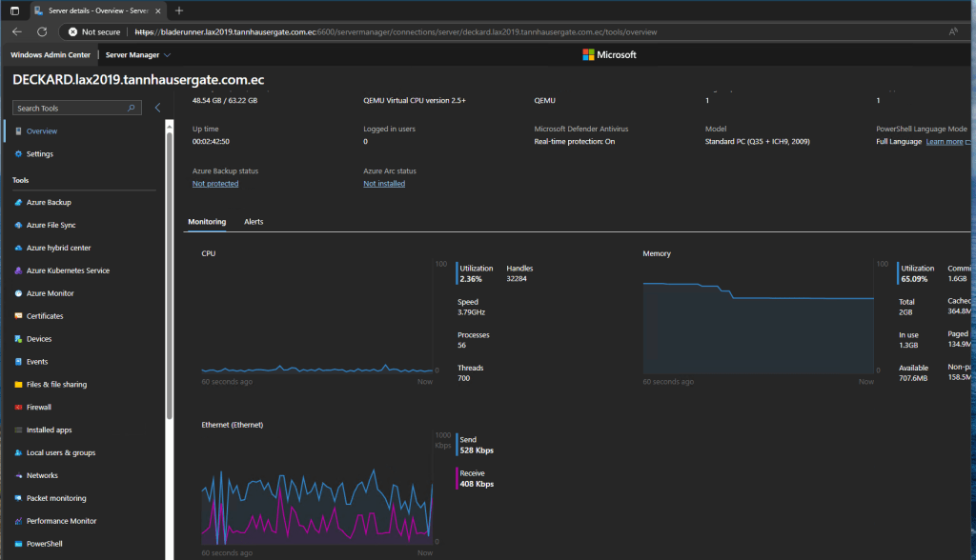Open the Azure Backup tool icon
Screen dimensions: 976x560
click(18, 203)
